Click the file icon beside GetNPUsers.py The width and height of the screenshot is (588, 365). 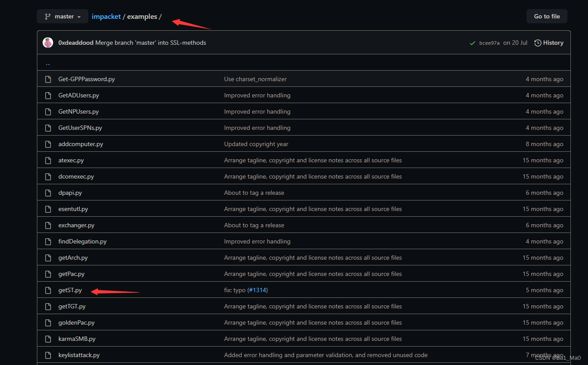point(48,111)
